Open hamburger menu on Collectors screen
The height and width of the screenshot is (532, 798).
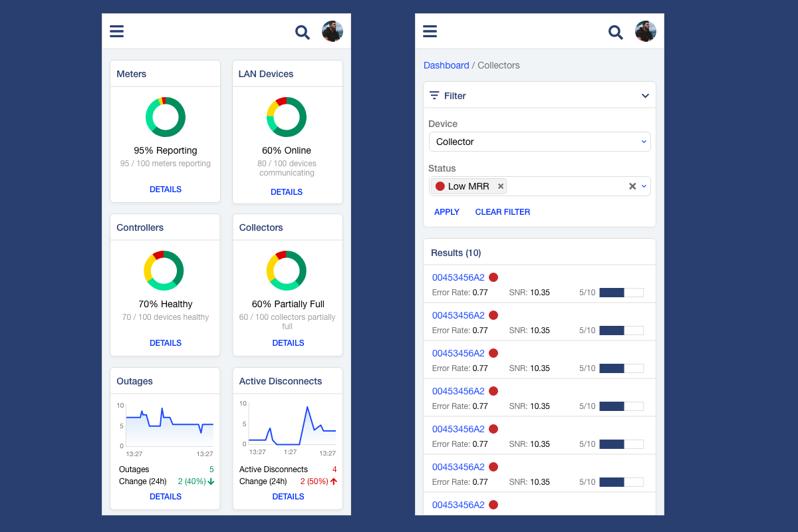click(x=430, y=31)
